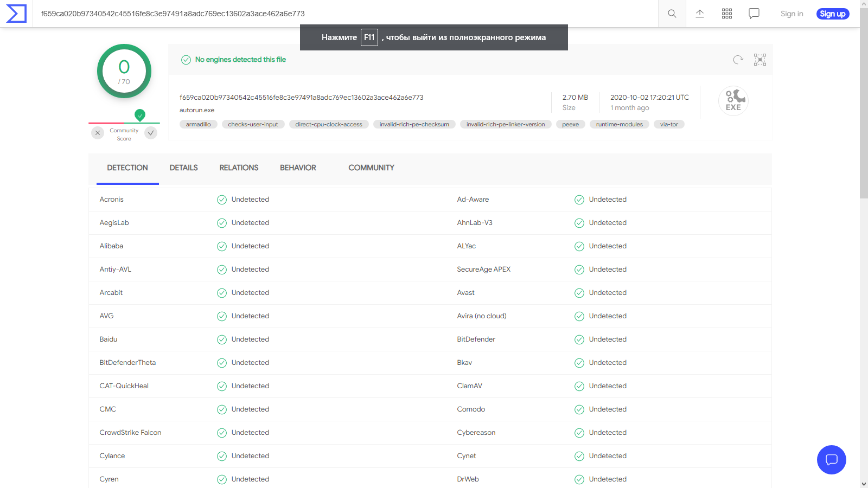Open the graph view icon
The height and width of the screenshot is (488, 868).
point(760,60)
